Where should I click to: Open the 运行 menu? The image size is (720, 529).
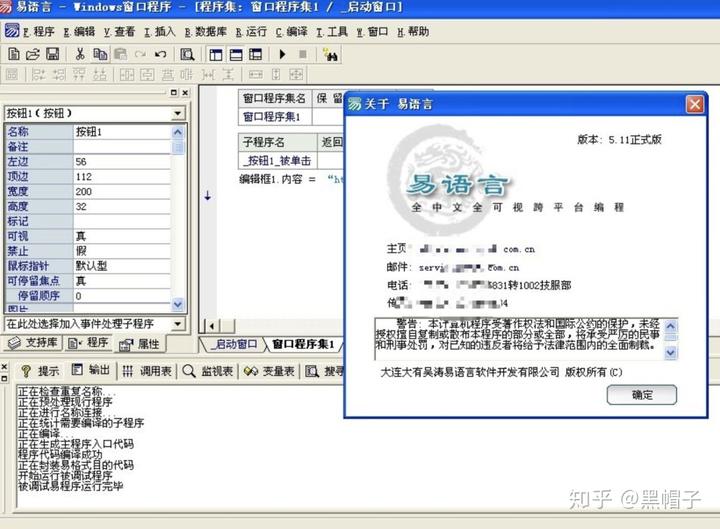[x=251, y=32]
